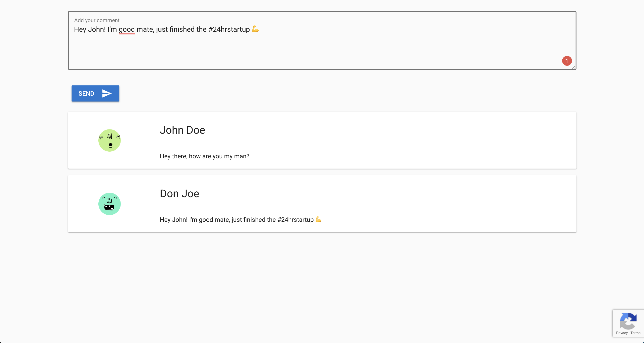Click the John Doe name heading

[182, 130]
